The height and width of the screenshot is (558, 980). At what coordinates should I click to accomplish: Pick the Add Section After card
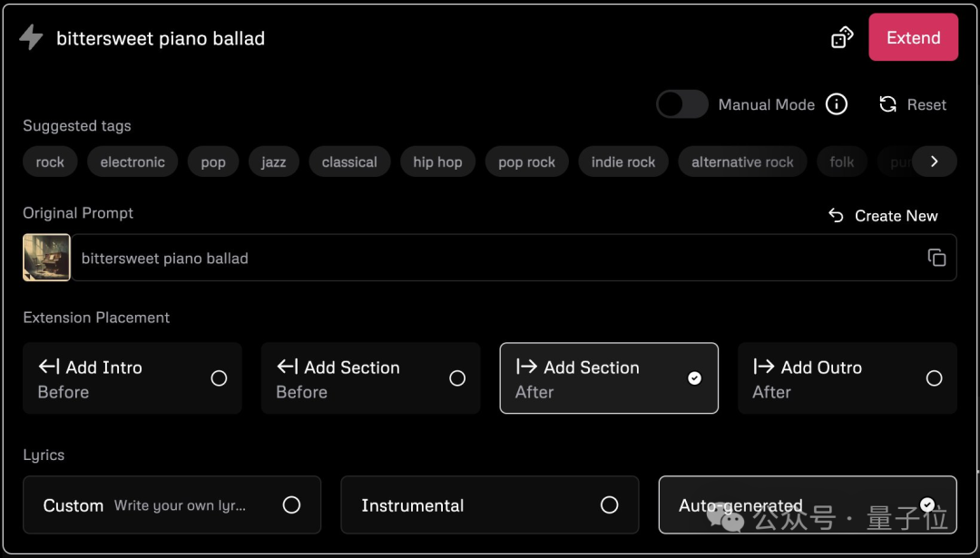tap(609, 378)
